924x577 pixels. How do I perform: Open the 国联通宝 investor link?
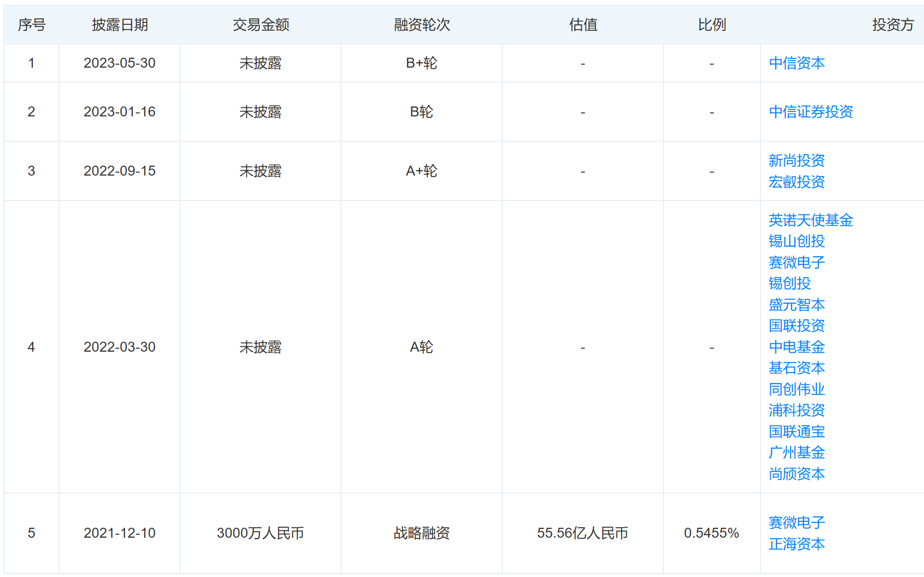point(797,432)
